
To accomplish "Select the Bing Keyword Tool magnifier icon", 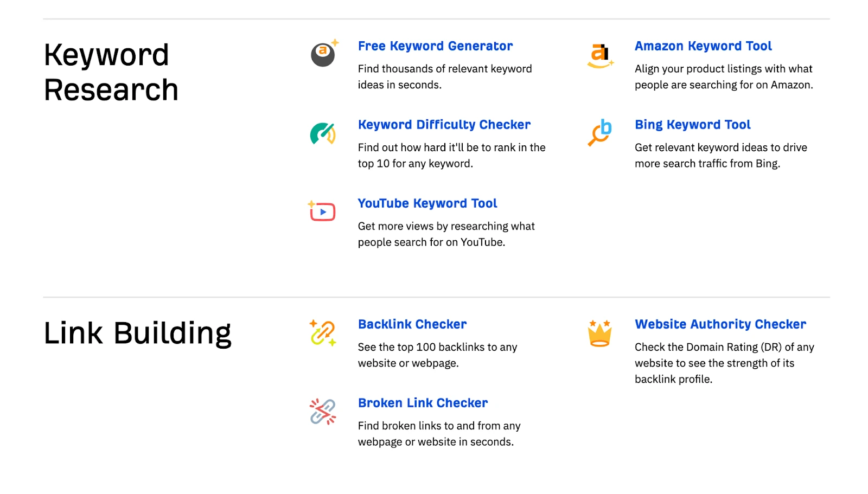I will coord(599,133).
